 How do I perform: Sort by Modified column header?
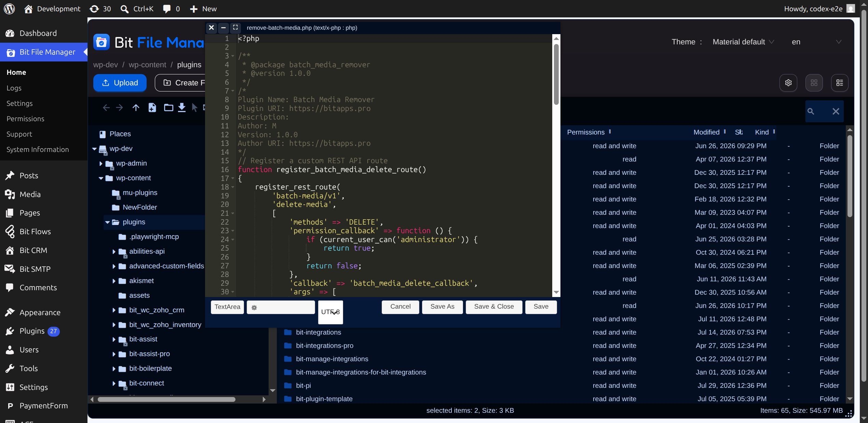coord(706,132)
